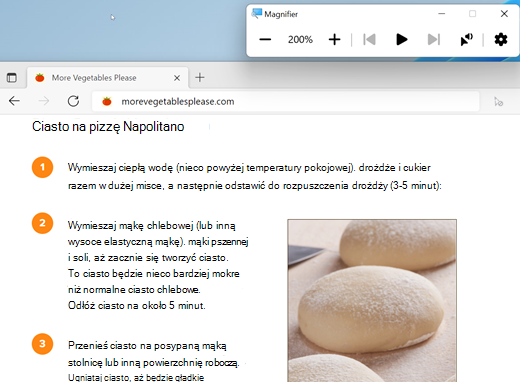Click the 200% zoom level value
520x382 pixels.
pos(300,40)
